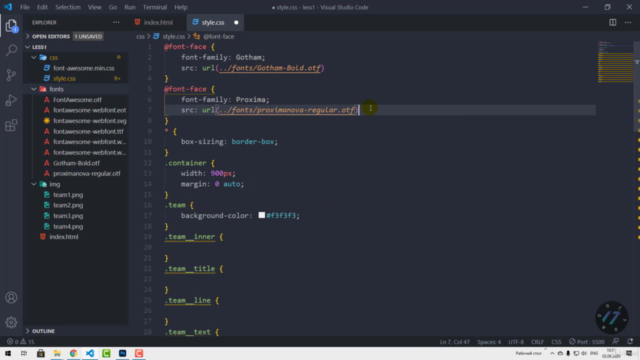Click the VS Code logo in title bar

[x=8, y=7]
